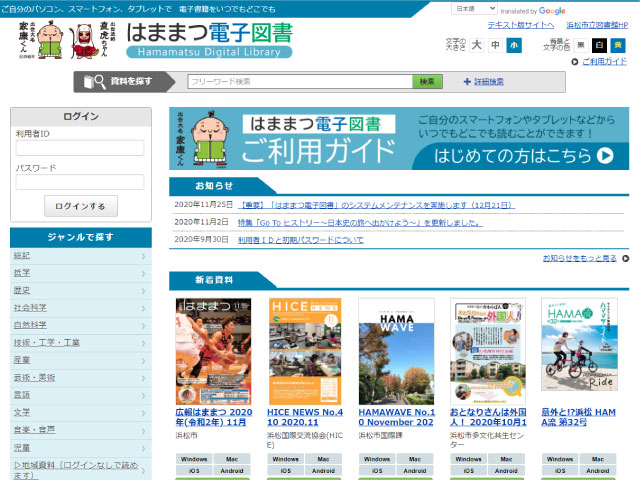Open HICE NEWS cover thumbnail
The height and width of the screenshot is (480, 640).
click(x=305, y=351)
